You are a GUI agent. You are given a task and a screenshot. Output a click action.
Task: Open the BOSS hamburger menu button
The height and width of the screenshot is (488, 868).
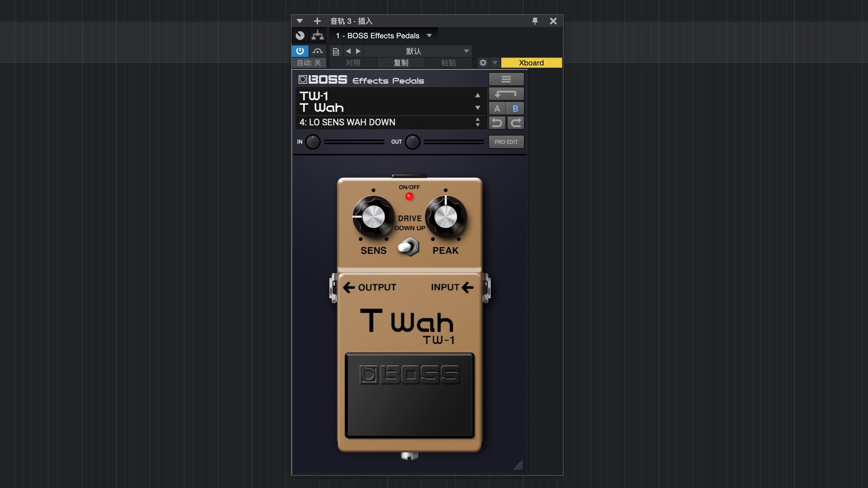506,80
